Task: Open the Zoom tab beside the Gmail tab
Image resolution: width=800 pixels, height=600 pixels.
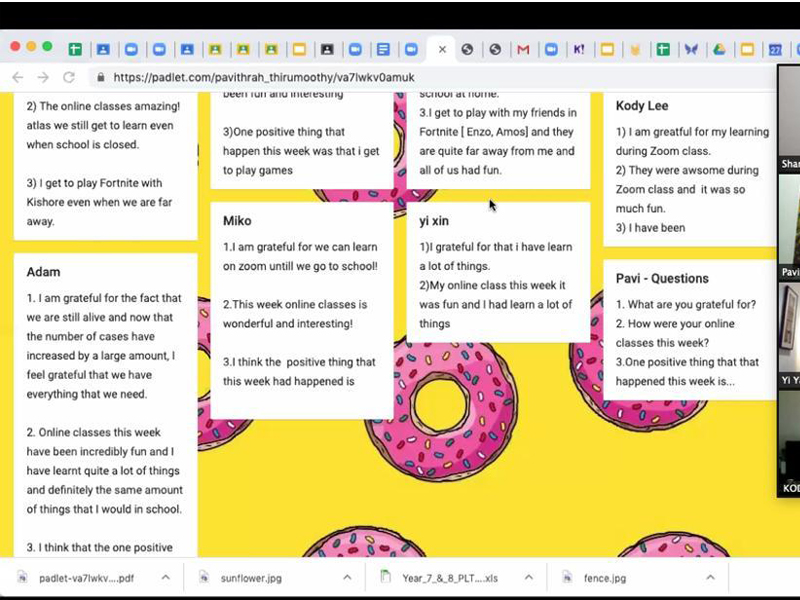Action: point(551,49)
